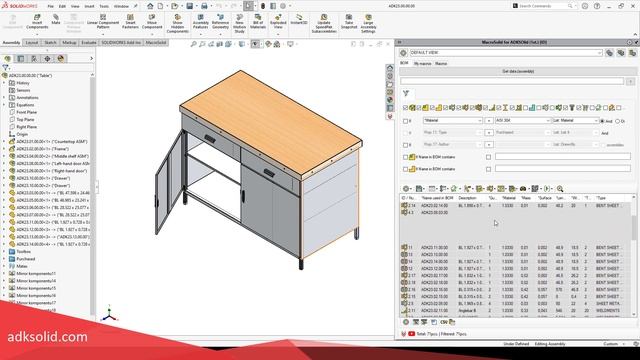
Task: Click the magnifier icon in BOM toolbar
Action: (x=560, y=189)
